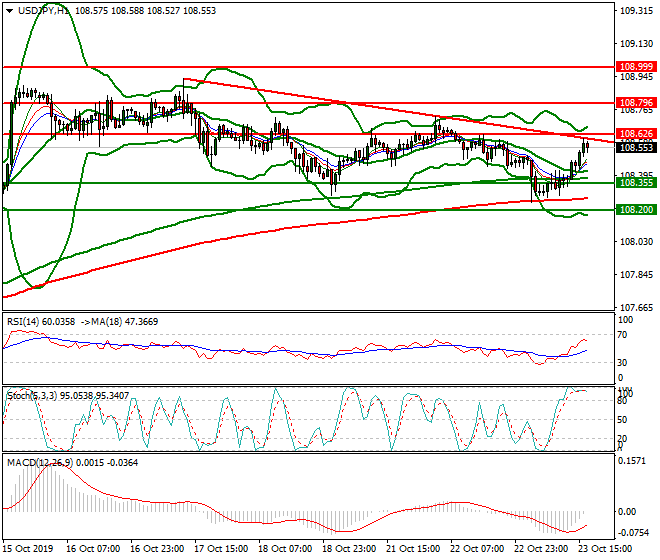Click the 109.130 price axis value
This screenshot has height=560, width=660.
[x=636, y=44]
